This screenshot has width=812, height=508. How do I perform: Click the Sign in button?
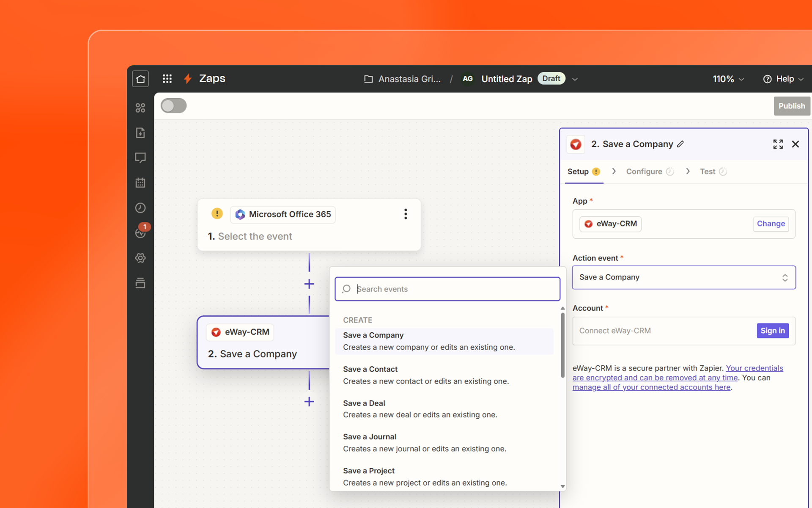[x=772, y=331]
